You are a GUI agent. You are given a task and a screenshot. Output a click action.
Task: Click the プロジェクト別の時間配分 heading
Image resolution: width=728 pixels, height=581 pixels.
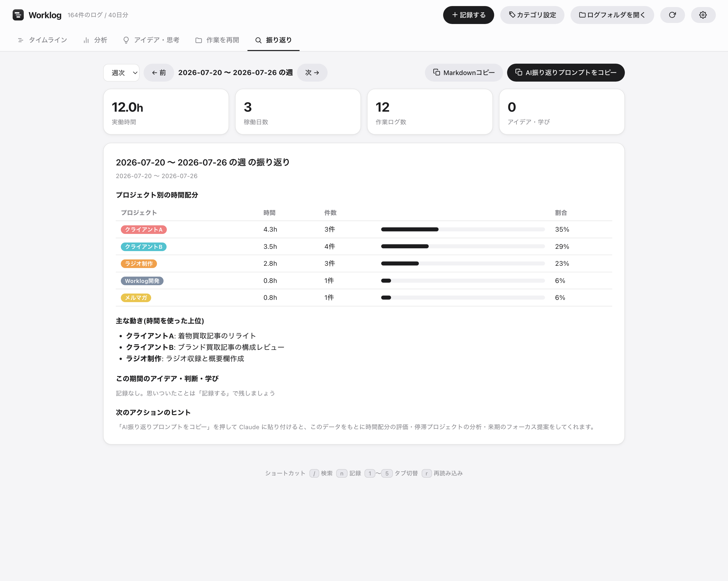tap(157, 195)
